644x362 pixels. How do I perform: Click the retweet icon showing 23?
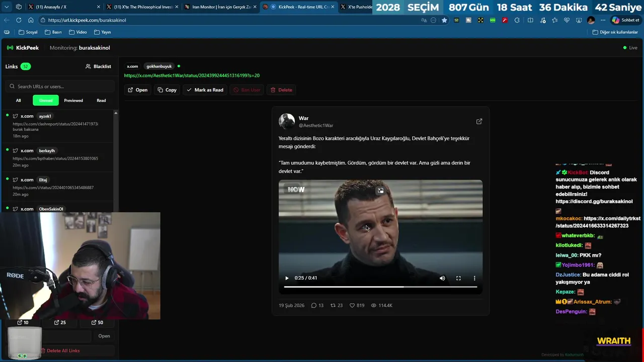(333, 305)
